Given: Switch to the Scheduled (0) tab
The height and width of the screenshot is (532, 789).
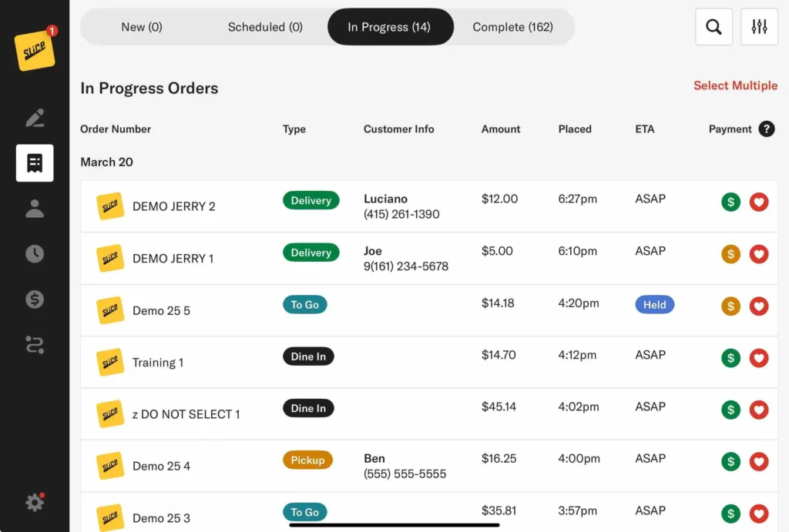Looking at the screenshot, I should pyautogui.click(x=265, y=27).
